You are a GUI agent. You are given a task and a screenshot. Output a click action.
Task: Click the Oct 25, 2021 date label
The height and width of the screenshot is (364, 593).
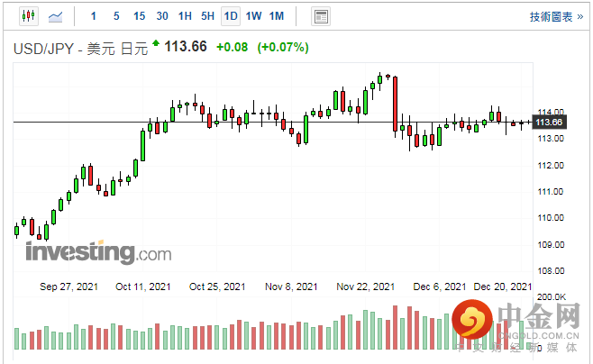(x=217, y=287)
